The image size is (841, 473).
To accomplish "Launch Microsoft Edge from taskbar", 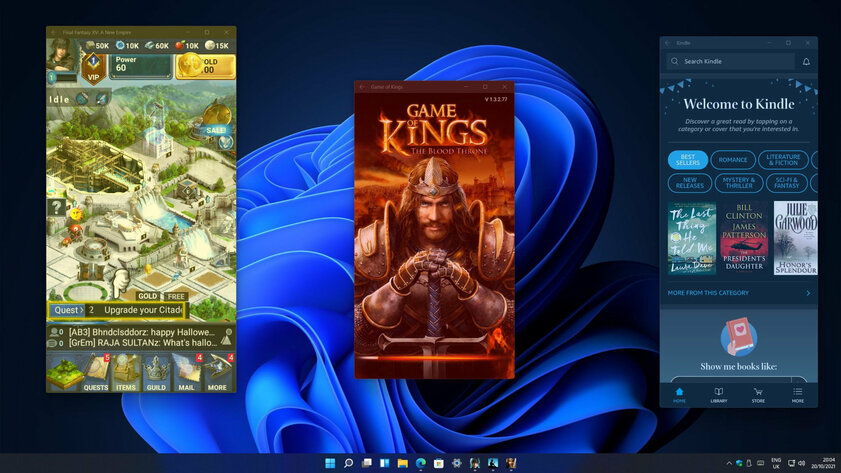I will click(421, 463).
